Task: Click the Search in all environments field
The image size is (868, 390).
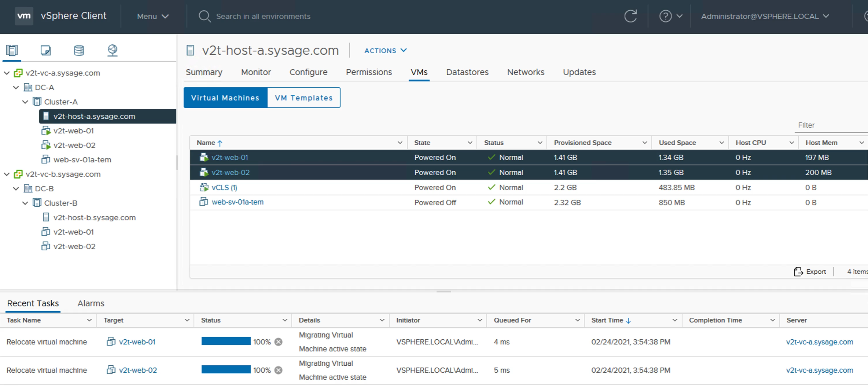Action: 263,16
